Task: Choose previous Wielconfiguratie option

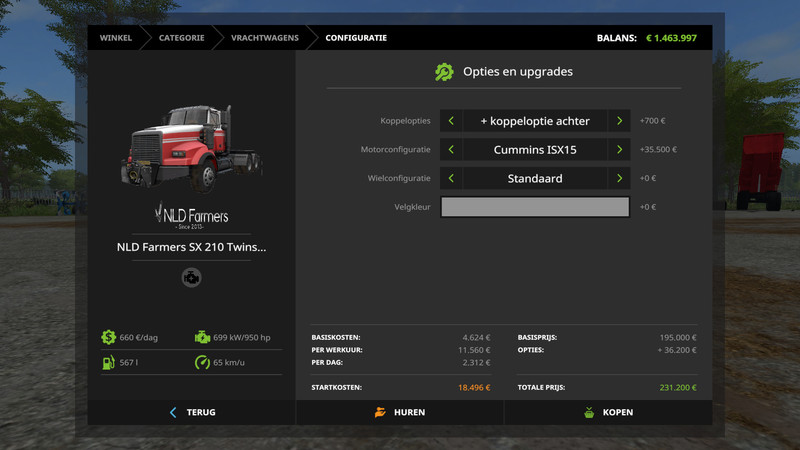Action: [x=451, y=179]
